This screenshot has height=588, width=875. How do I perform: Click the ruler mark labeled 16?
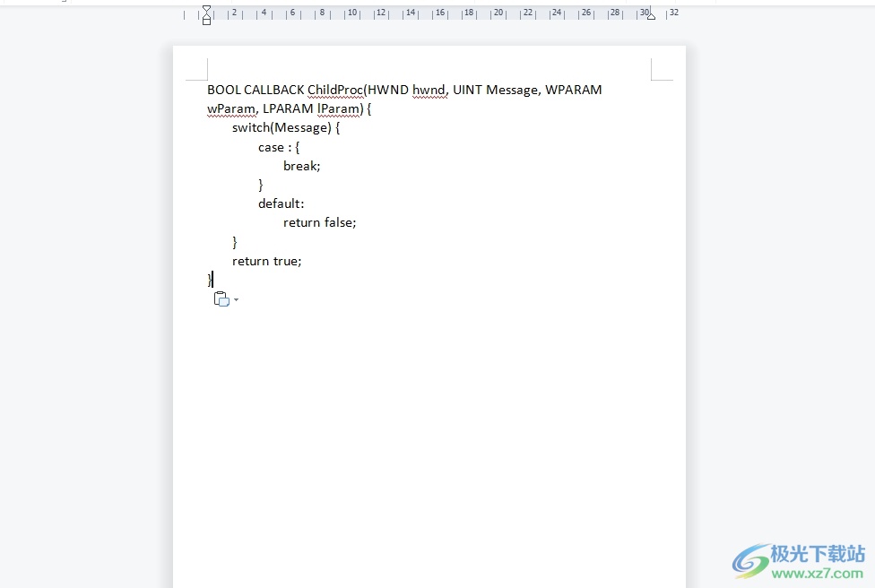tap(440, 13)
